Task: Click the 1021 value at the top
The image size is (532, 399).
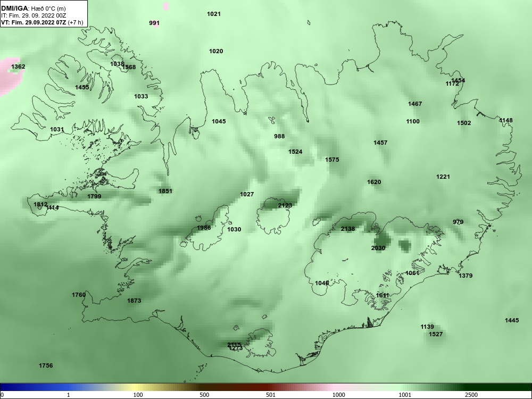Action: coord(214,14)
